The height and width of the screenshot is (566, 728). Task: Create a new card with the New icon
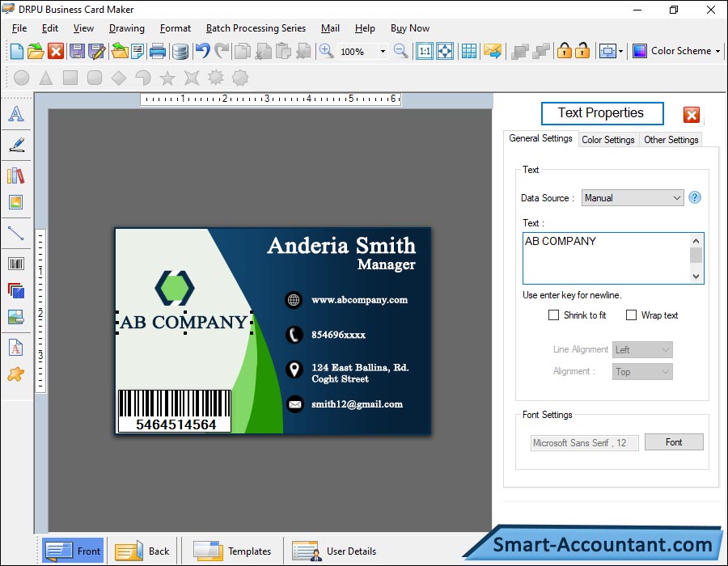point(17,51)
